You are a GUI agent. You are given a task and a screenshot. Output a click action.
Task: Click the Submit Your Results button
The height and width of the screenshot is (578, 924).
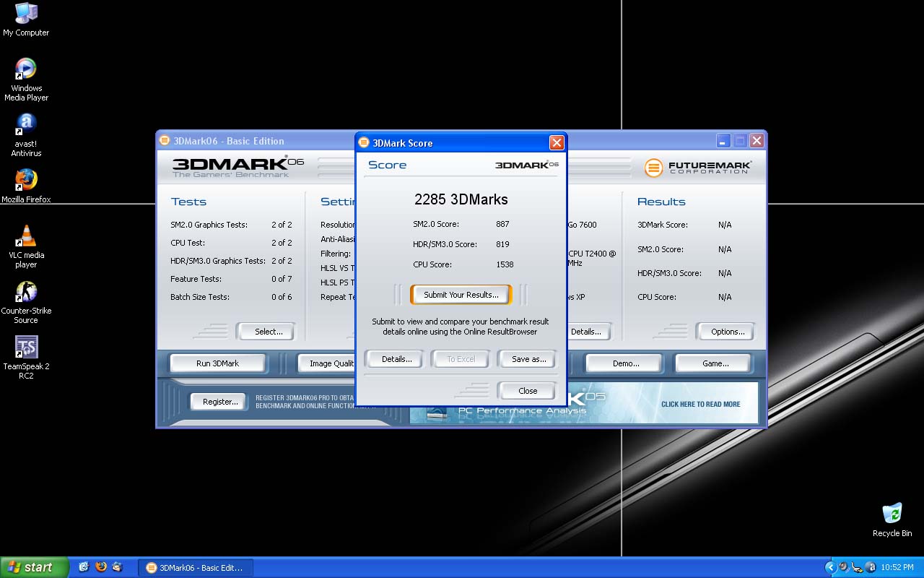461,295
